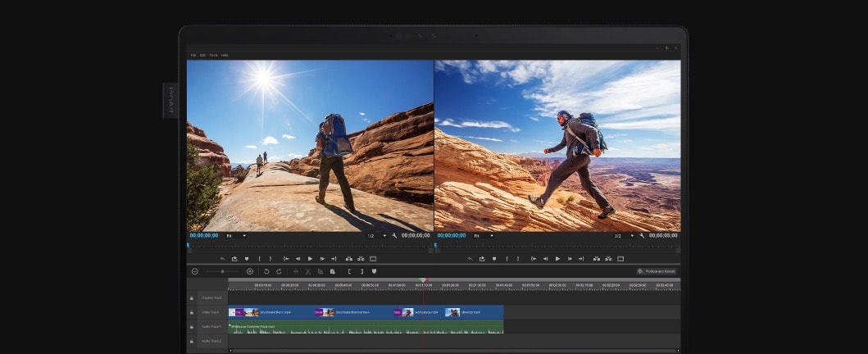Click zoom in plus icon on timeline toolbar
The width and height of the screenshot is (868, 354).
pyautogui.click(x=250, y=271)
